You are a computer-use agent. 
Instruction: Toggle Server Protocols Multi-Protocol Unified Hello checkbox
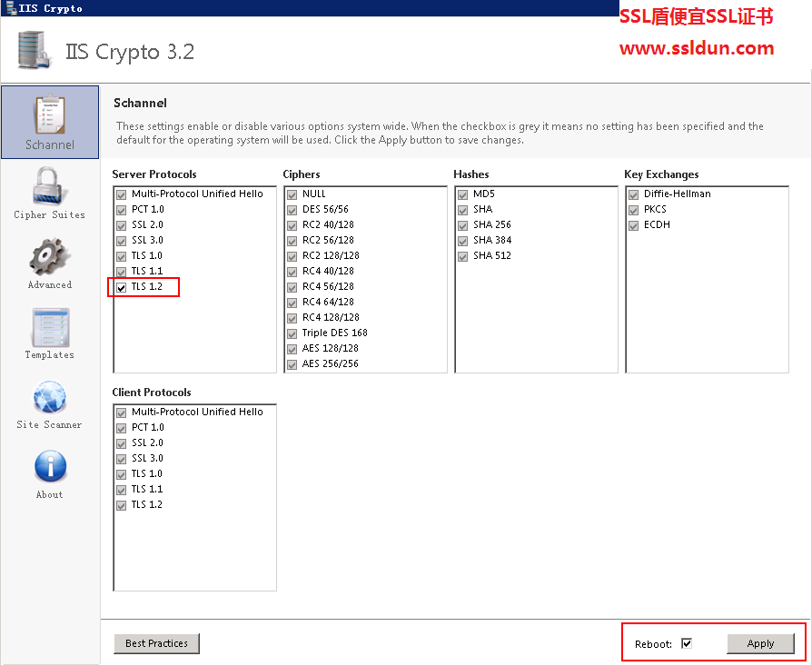point(121,194)
